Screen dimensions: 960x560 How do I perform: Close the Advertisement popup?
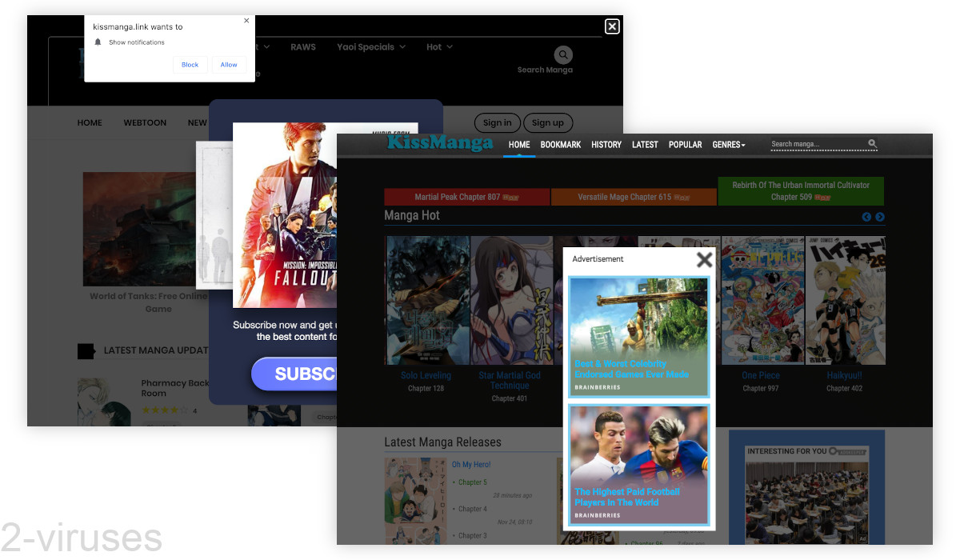point(704,259)
